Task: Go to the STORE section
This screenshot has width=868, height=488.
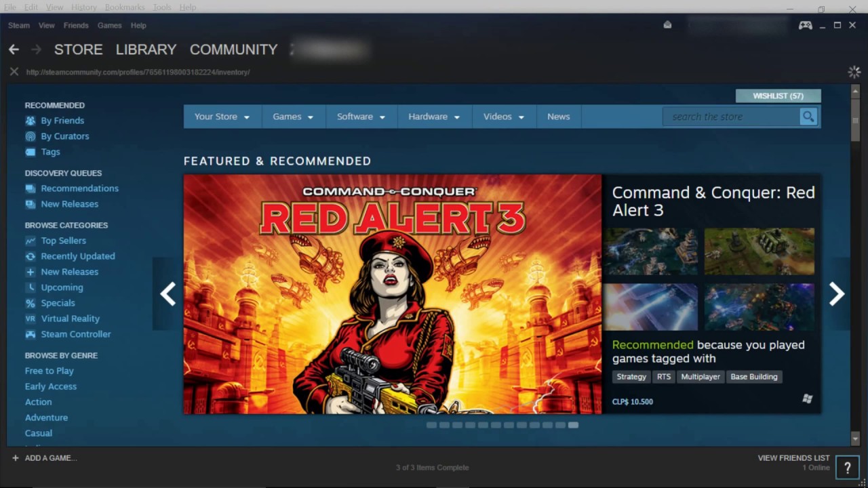Action: point(79,49)
